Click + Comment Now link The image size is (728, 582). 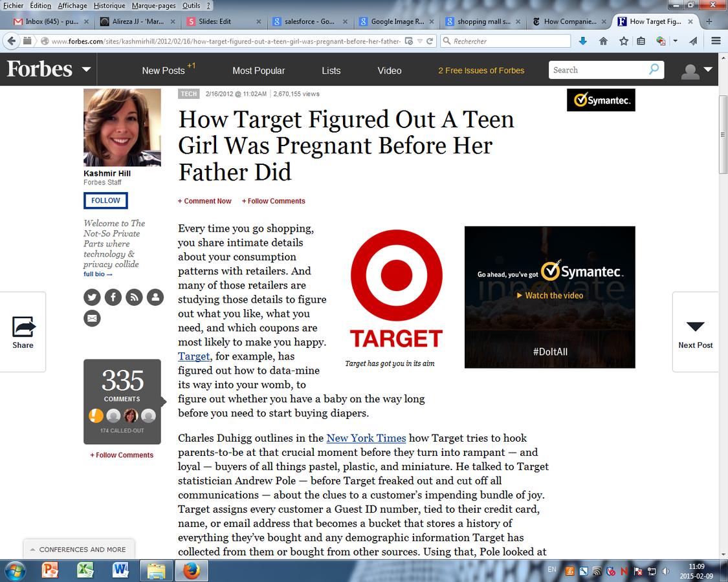204,201
